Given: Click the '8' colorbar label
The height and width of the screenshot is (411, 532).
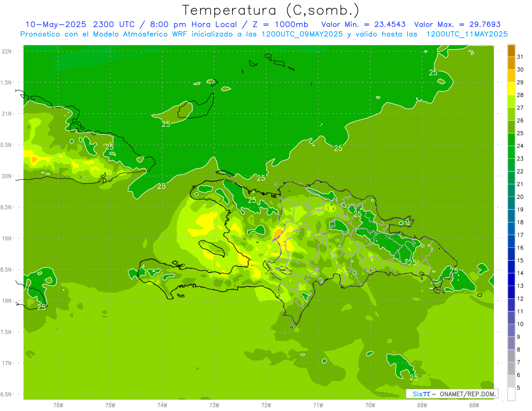Looking at the screenshot, I should tap(519, 349).
